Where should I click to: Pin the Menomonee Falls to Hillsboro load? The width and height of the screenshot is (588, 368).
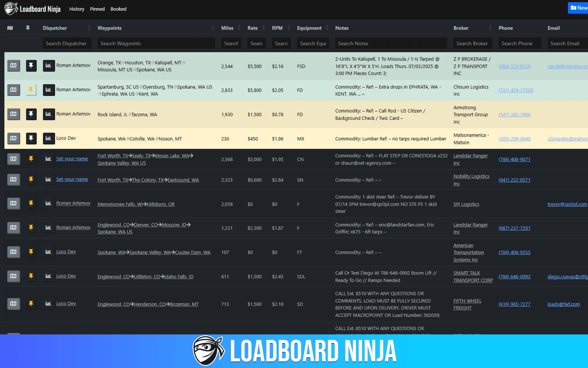pyautogui.click(x=31, y=203)
